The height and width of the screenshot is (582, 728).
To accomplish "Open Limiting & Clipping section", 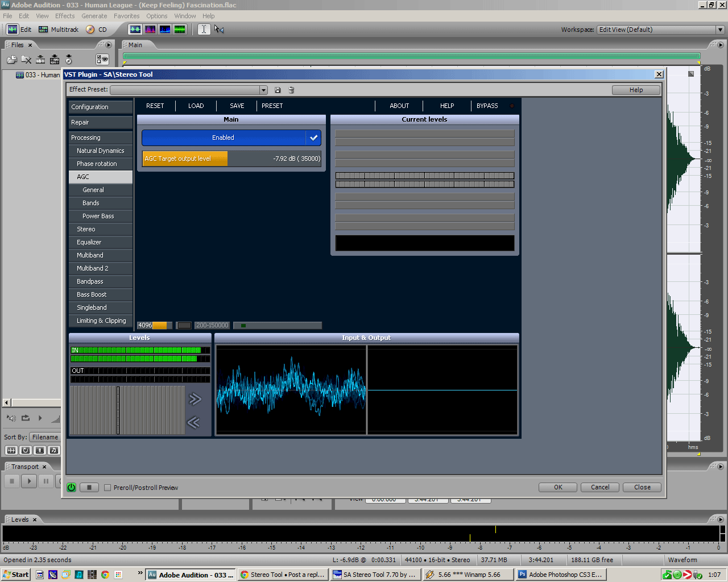I will tap(101, 321).
